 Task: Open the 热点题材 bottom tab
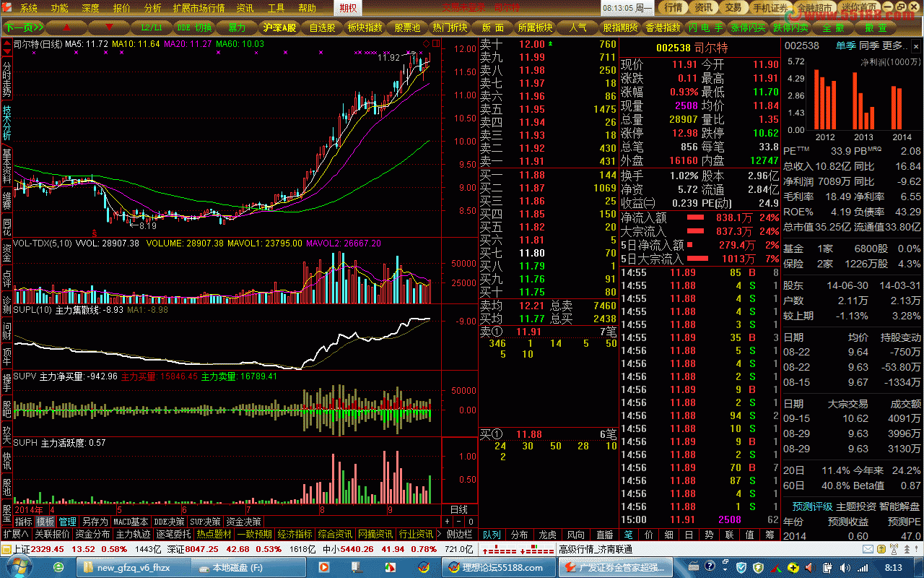(214, 534)
